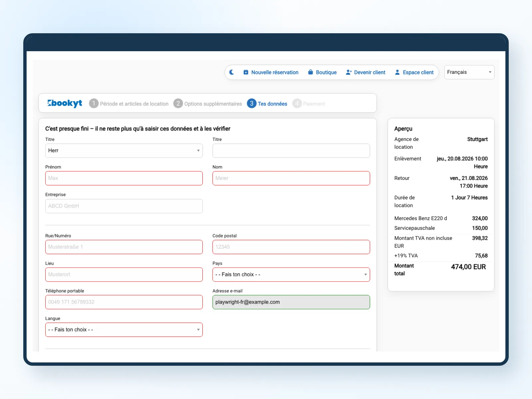
Task: Click the Espace client person icon
Action: [x=397, y=72]
